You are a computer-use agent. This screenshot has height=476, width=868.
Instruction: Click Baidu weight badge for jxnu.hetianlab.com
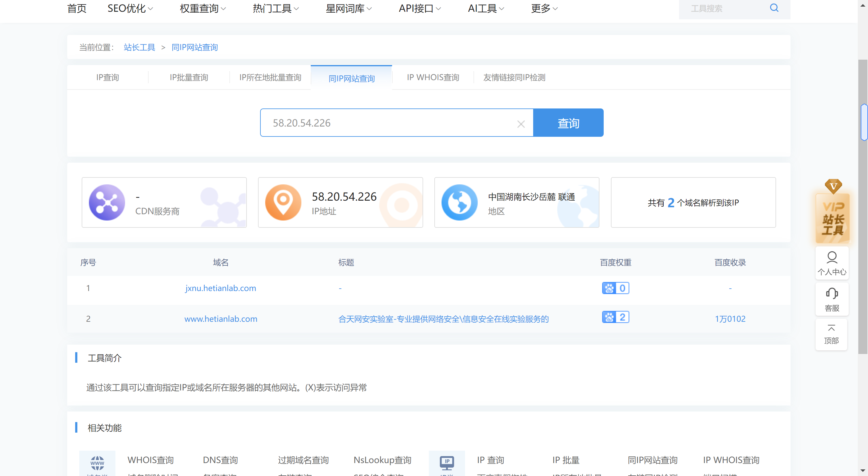[x=615, y=288]
